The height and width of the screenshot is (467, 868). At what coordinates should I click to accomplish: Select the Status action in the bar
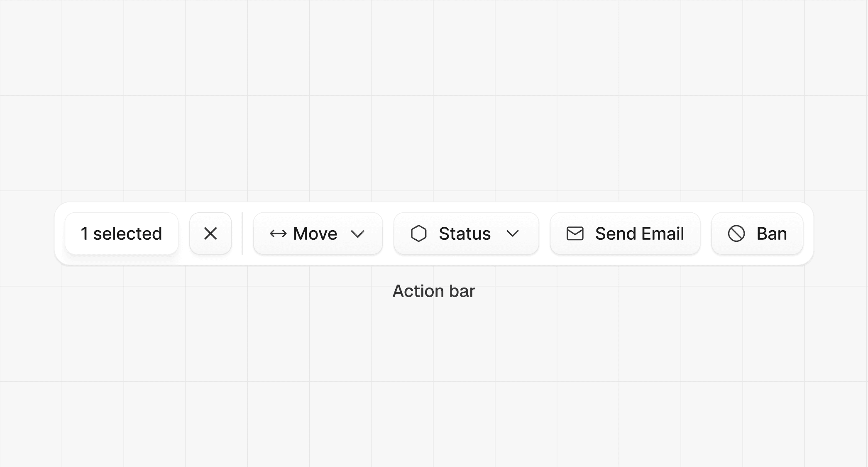[466, 233]
